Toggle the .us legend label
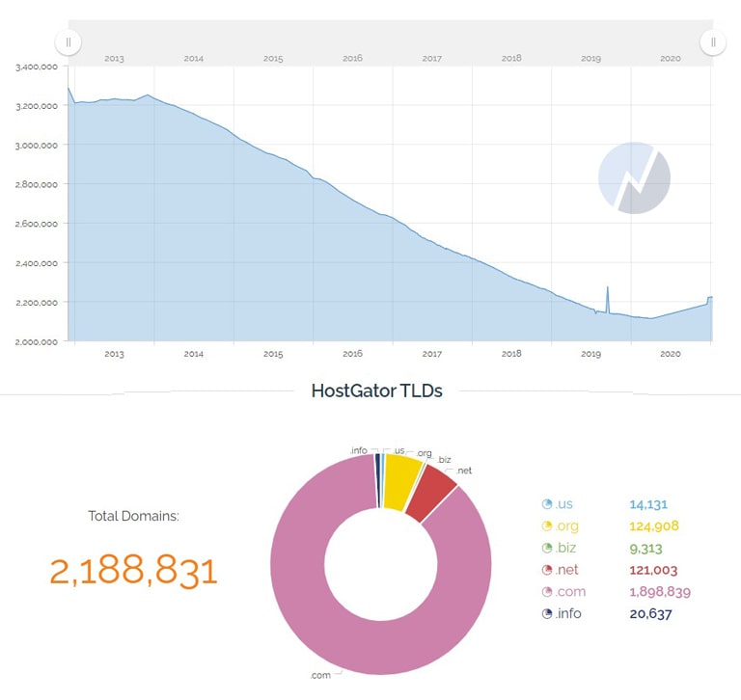Image resolution: width=741 pixels, height=700 pixels. point(564,504)
